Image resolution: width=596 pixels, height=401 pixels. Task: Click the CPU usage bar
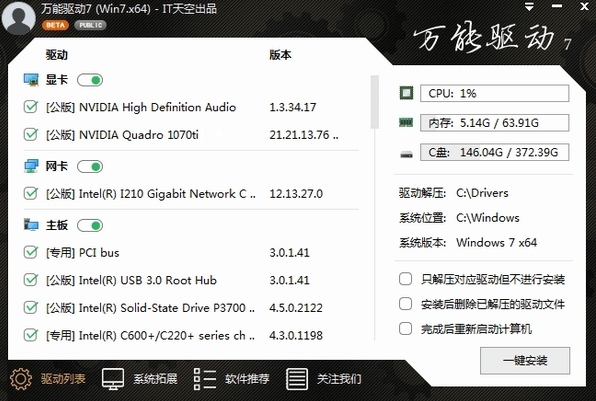click(495, 93)
